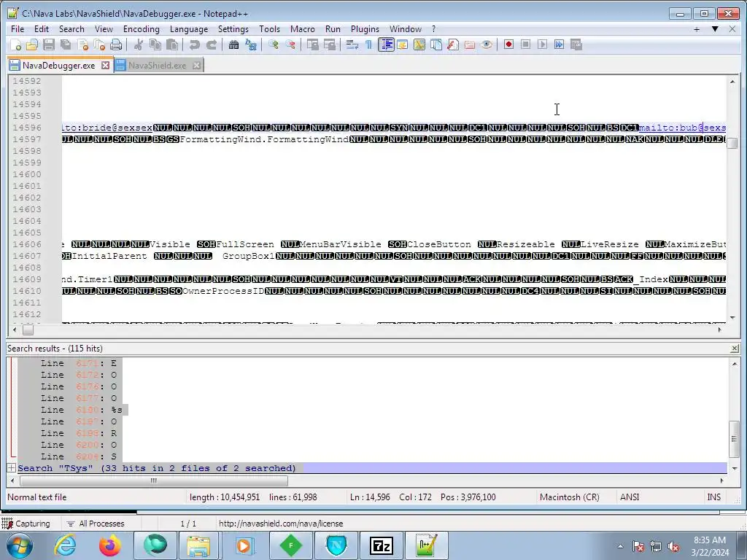Viewport: 747px width, 560px height.
Task: Click the Undo arrow icon
Action: [x=194, y=44]
